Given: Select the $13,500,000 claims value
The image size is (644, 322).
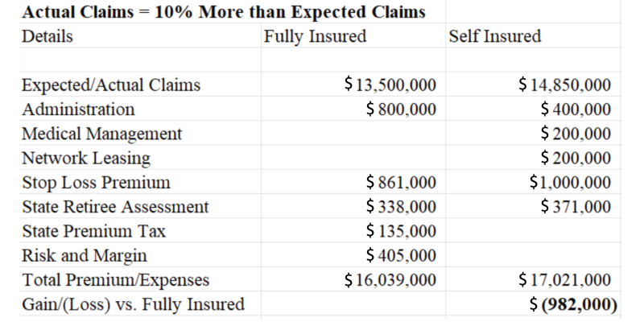Looking at the screenshot, I should (x=390, y=85).
